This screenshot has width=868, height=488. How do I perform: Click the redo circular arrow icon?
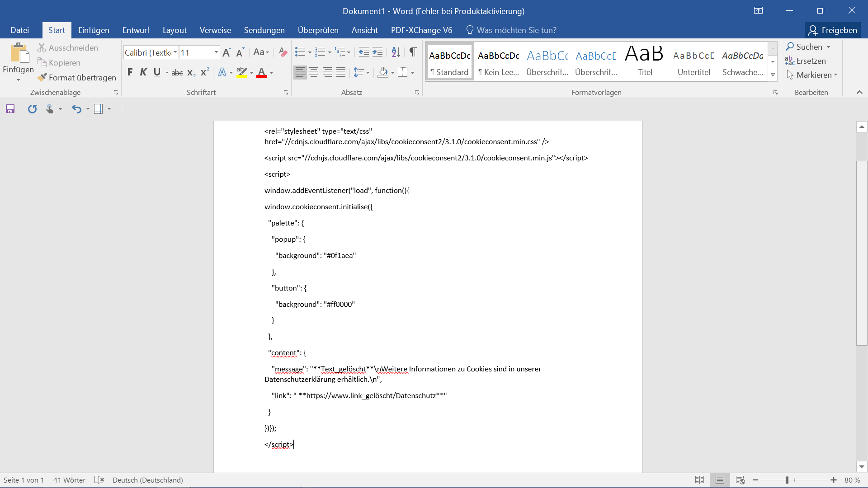[32, 109]
